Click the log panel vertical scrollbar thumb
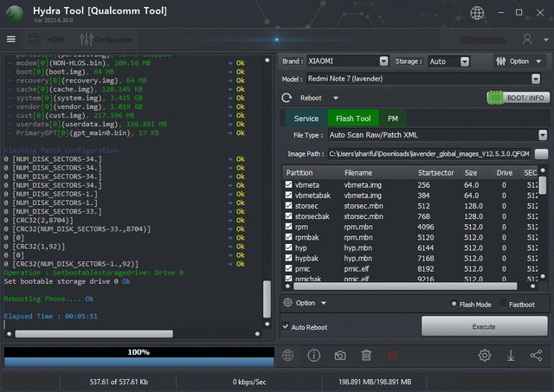The height and width of the screenshot is (392, 554). (267, 299)
